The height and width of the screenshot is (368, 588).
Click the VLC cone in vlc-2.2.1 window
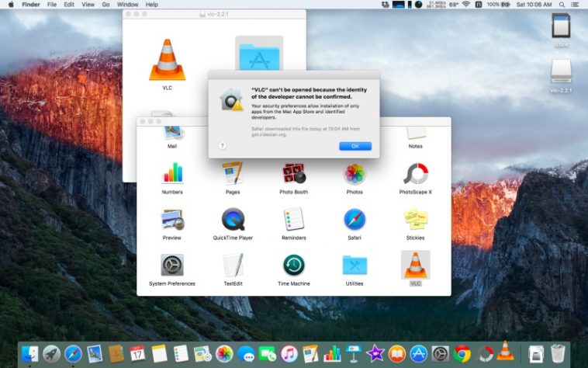pos(167,60)
